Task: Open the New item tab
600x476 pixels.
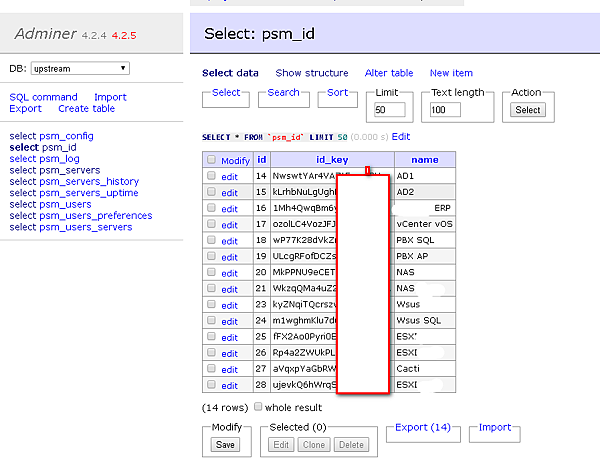Action: (x=451, y=73)
